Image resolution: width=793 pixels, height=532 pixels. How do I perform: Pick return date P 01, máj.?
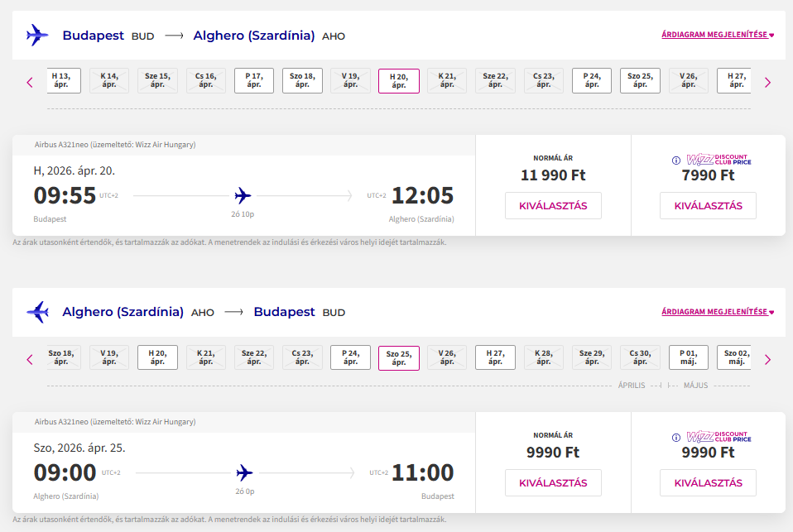click(689, 357)
